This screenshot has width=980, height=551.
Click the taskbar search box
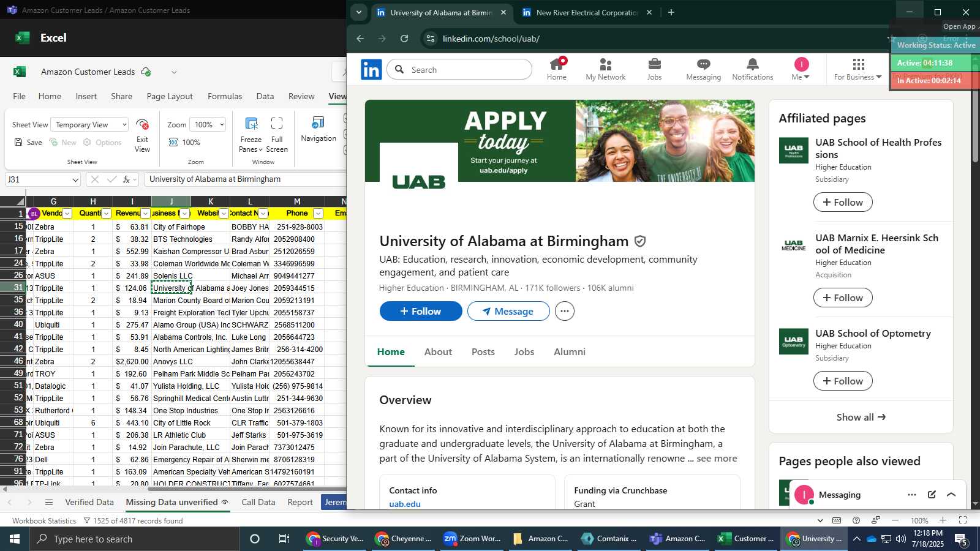point(134,539)
